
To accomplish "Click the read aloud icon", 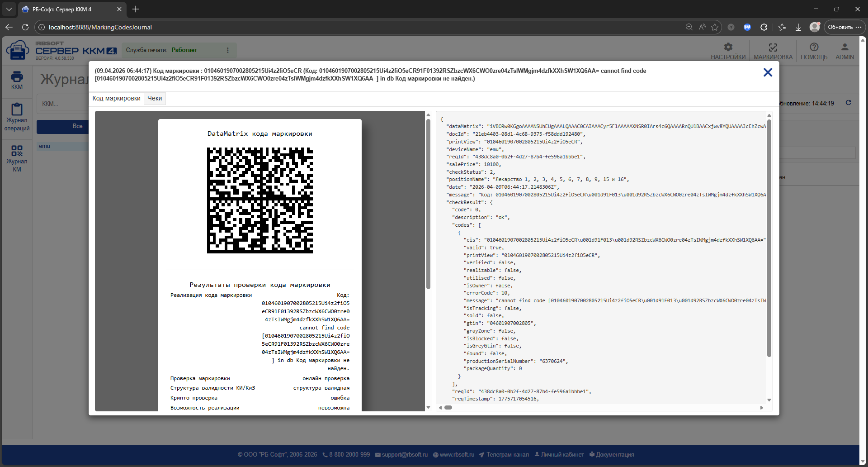I will click(x=702, y=27).
